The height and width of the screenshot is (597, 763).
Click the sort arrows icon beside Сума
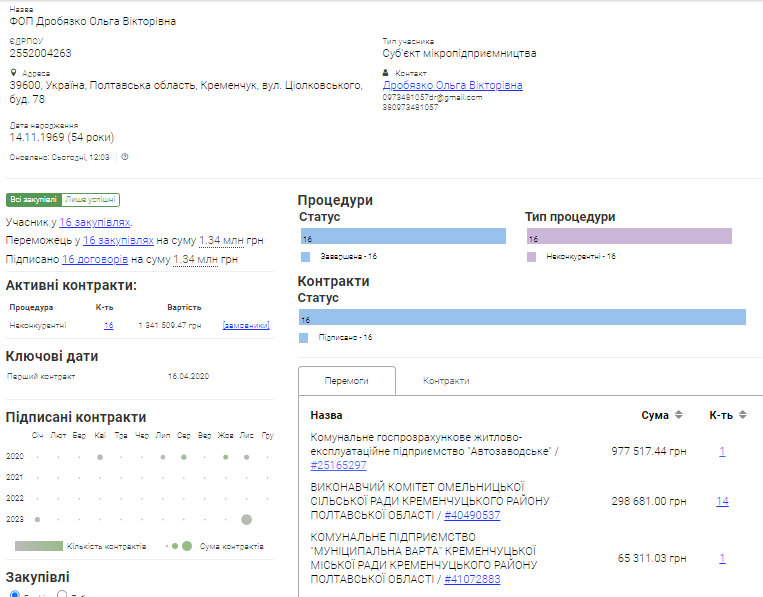point(678,415)
